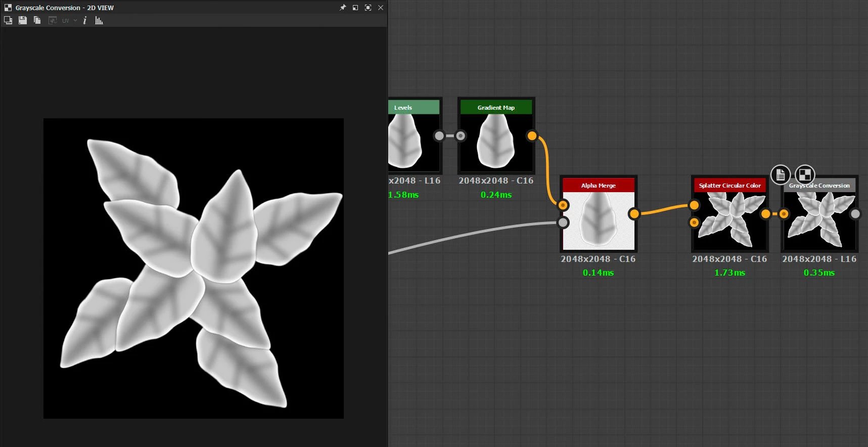This screenshot has width=868, height=447.
Task: Click Grayscale Conversion input connector
Action: (x=784, y=214)
